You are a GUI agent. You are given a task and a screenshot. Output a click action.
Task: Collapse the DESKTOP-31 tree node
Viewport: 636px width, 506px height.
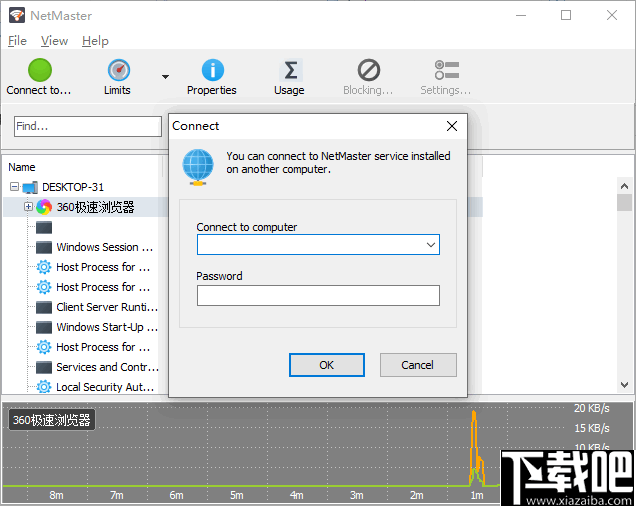(15, 187)
